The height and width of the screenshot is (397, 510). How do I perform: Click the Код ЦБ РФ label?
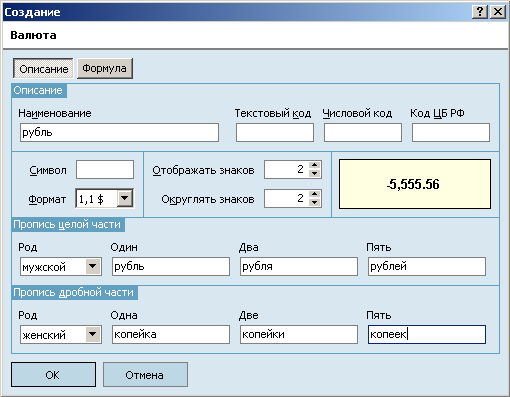coord(437,113)
